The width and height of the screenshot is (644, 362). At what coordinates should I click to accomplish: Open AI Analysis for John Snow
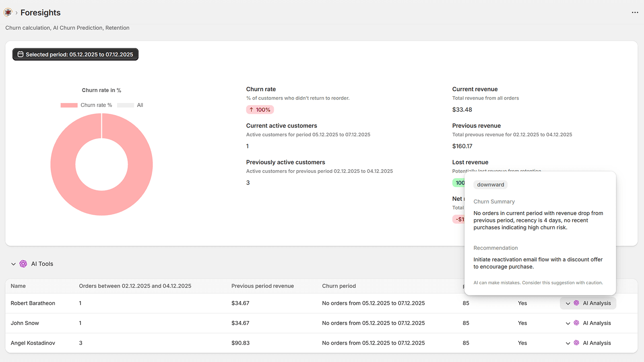click(597, 323)
